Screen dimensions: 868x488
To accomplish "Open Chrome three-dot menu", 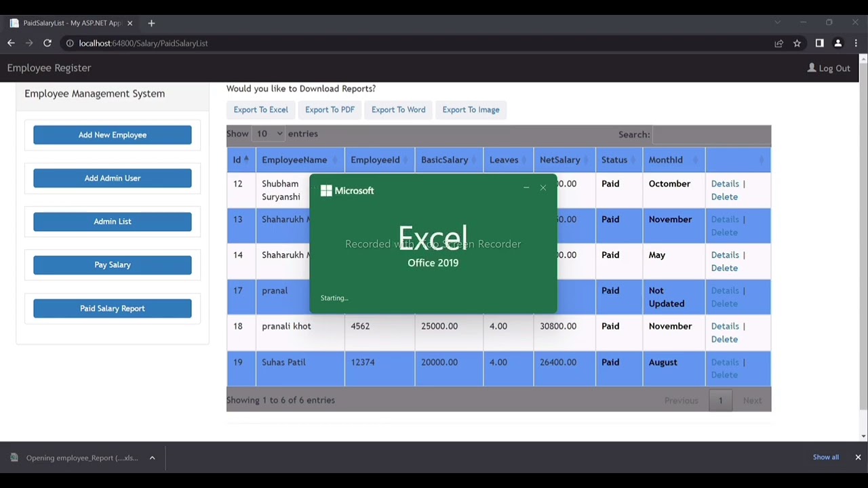I will [x=856, y=43].
